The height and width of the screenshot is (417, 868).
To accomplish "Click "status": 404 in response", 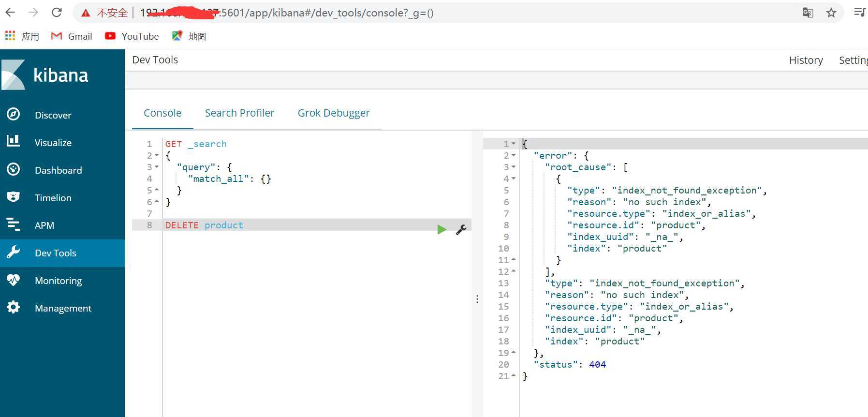I will 570,364.
